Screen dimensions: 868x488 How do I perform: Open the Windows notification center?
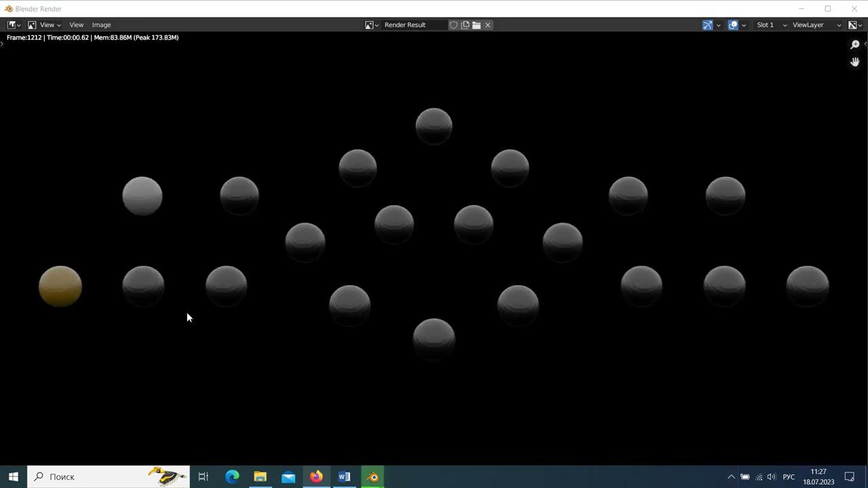[x=850, y=476]
